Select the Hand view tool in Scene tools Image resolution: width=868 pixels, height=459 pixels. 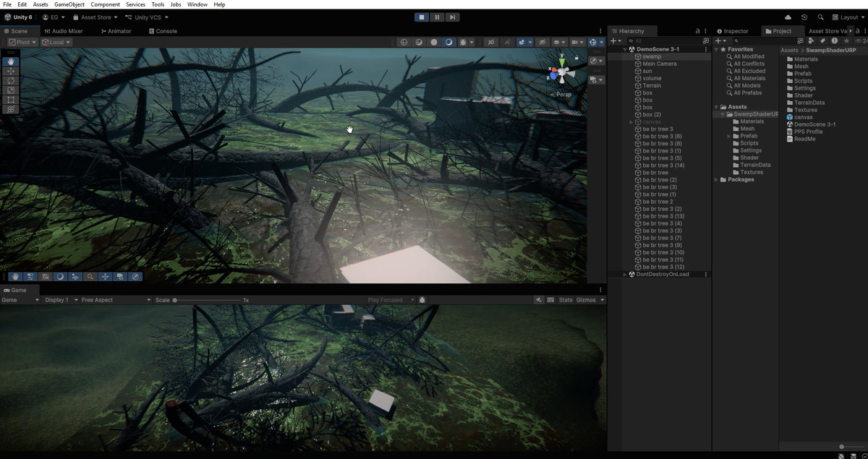pos(11,61)
